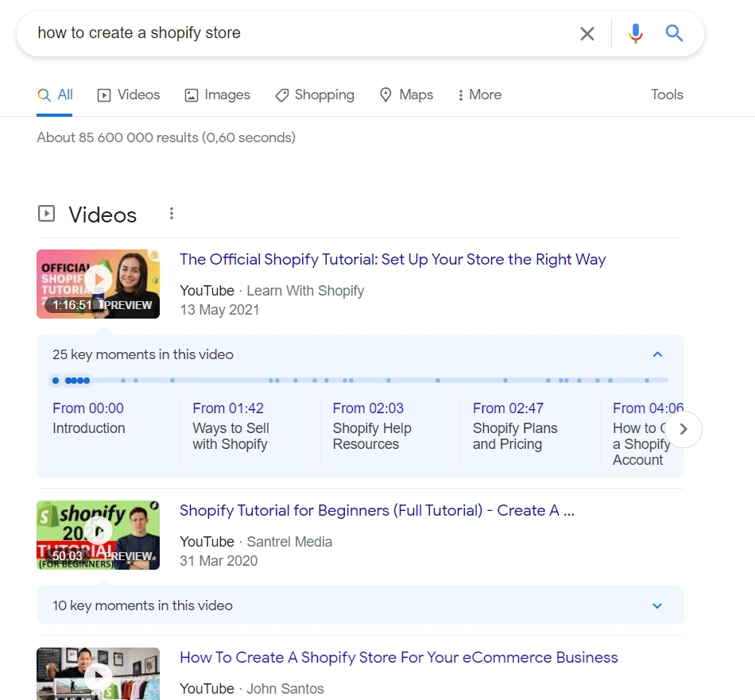The width and height of the screenshot is (755, 700).
Task: Jump to From 02:47 Shopify Plans and Pricing
Action: point(515,426)
